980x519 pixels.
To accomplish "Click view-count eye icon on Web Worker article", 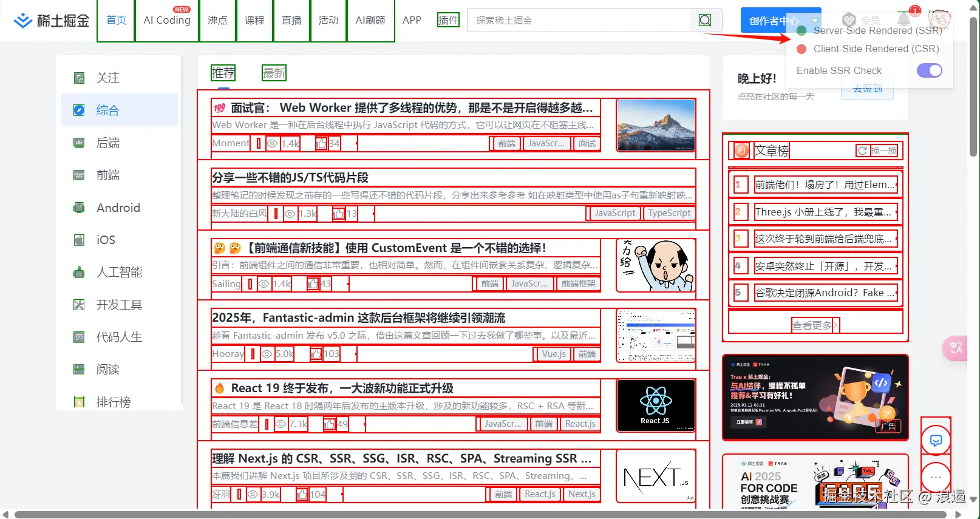I will pos(273,143).
